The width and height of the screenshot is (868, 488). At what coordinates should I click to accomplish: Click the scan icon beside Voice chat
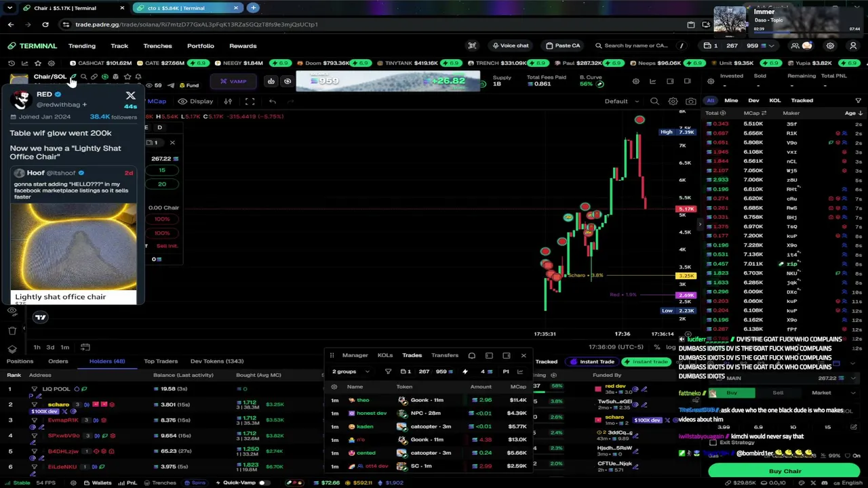[x=472, y=46]
